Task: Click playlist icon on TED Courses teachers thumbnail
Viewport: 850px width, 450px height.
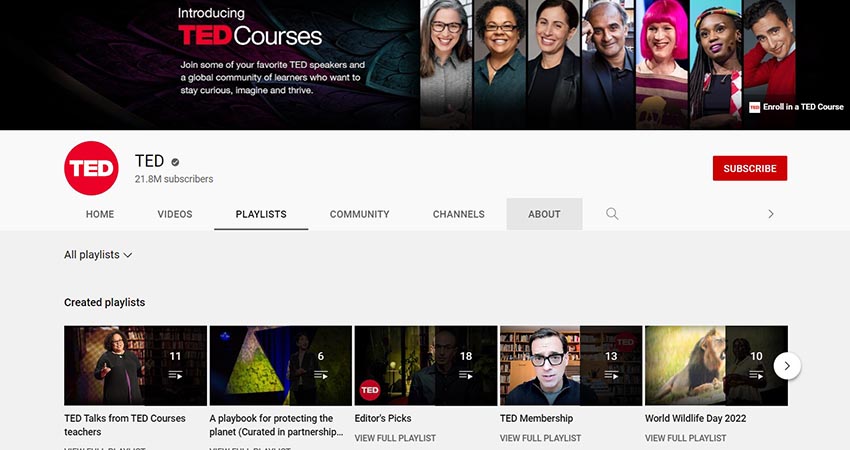Action: coord(175,375)
